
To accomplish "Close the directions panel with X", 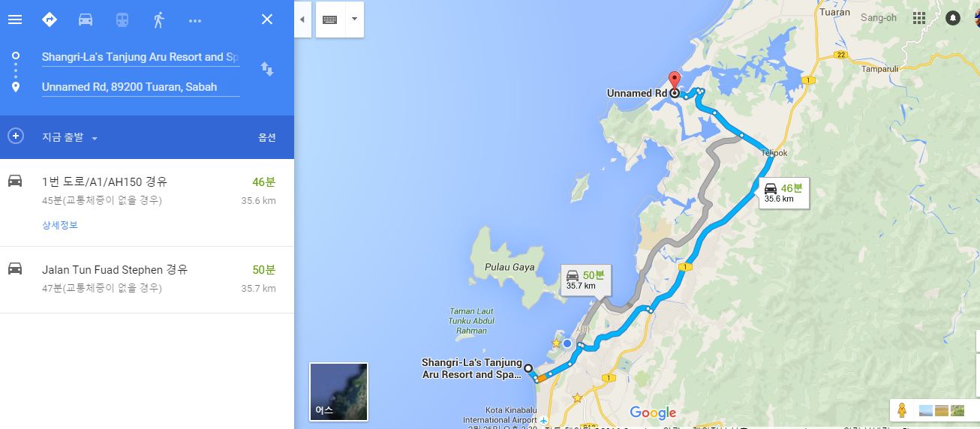I will point(267,19).
